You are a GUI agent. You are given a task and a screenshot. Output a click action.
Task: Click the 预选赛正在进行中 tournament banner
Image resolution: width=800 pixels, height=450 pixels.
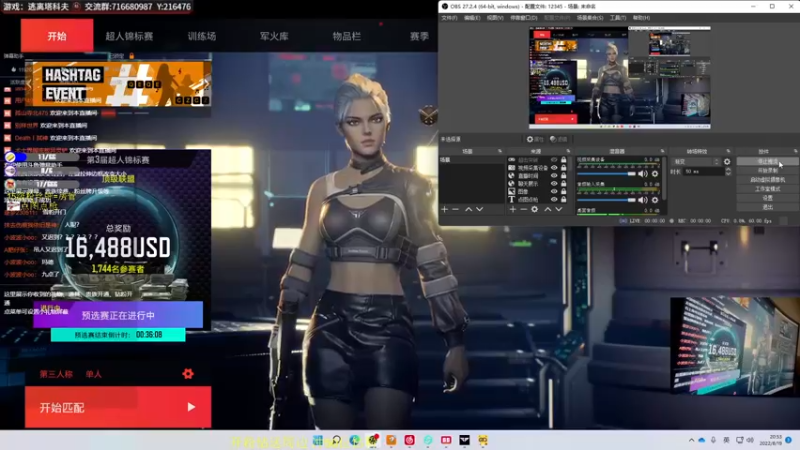pyautogui.click(x=118, y=315)
